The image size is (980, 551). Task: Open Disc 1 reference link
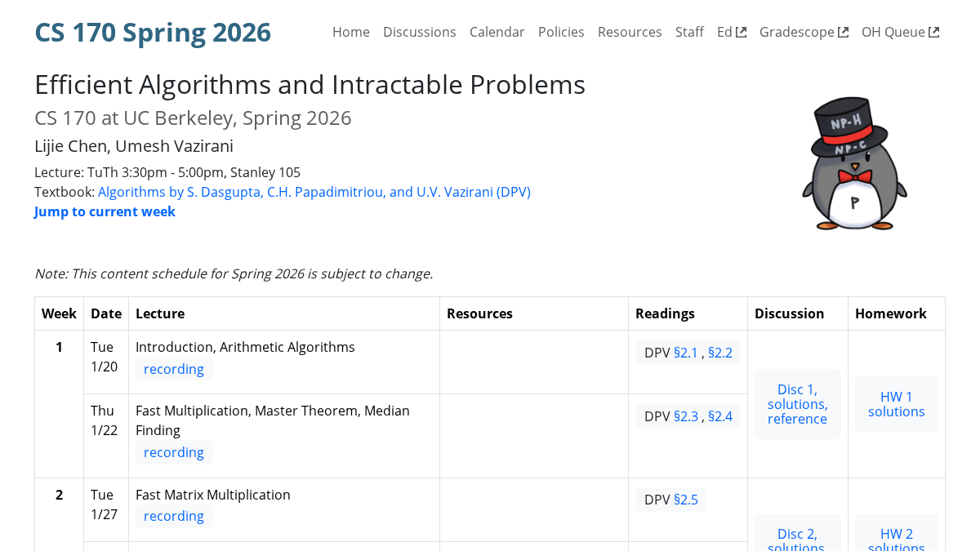797,419
